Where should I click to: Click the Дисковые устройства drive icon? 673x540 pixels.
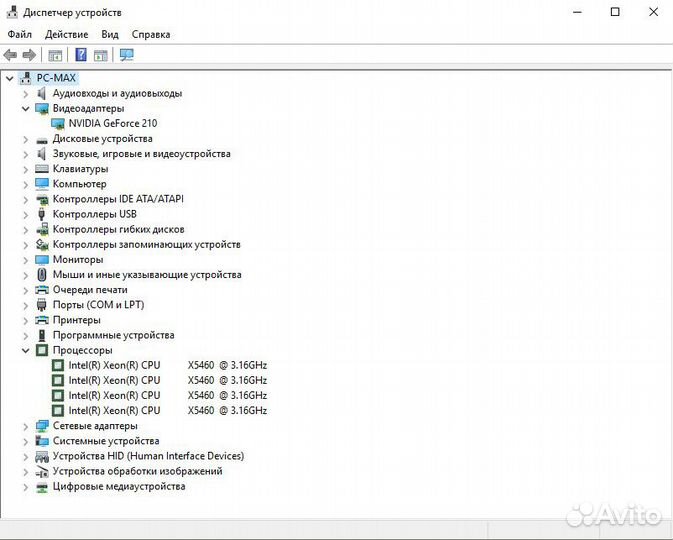pyautogui.click(x=42, y=140)
